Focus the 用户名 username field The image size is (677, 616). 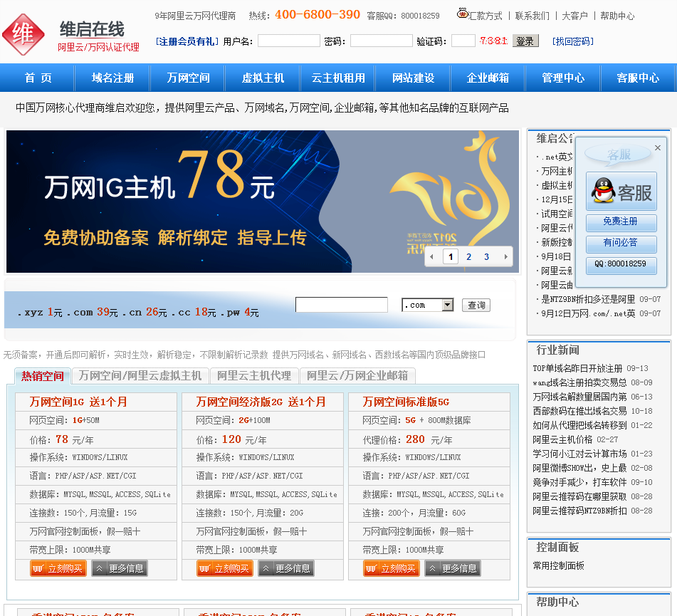289,41
